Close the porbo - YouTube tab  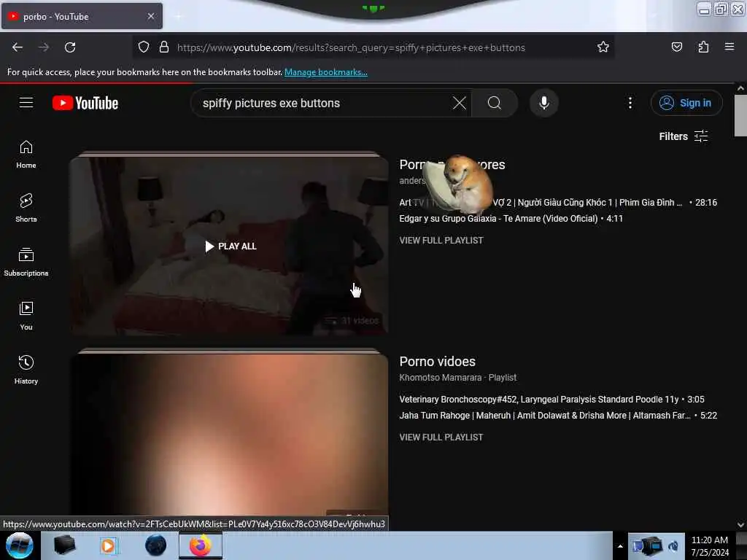click(151, 16)
